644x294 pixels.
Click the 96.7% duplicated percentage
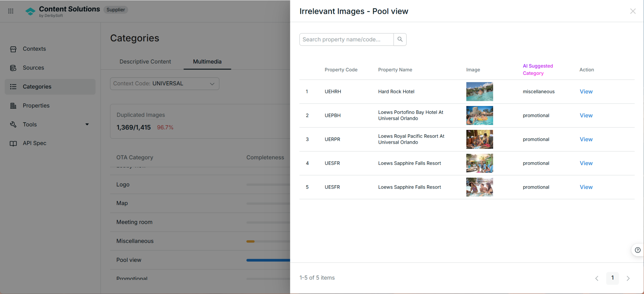(x=165, y=127)
